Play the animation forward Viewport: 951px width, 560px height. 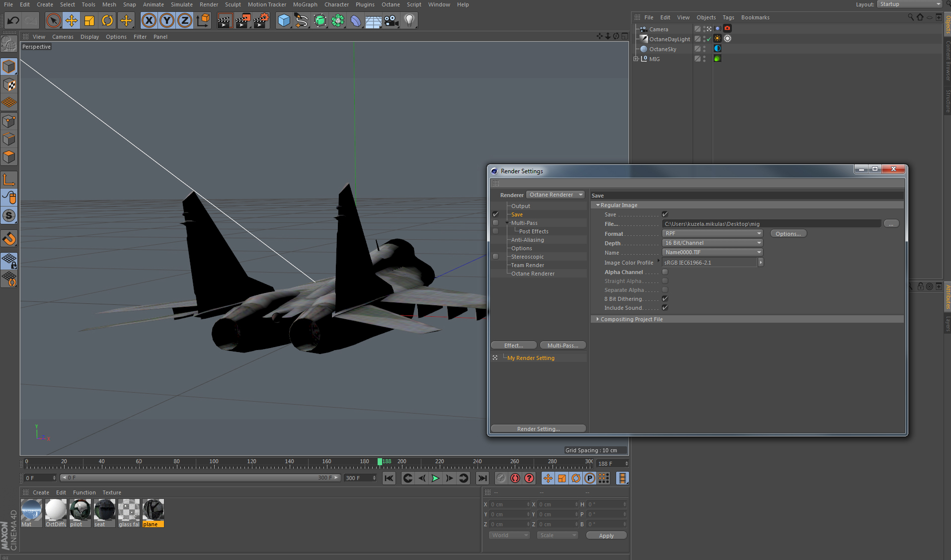click(435, 478)
